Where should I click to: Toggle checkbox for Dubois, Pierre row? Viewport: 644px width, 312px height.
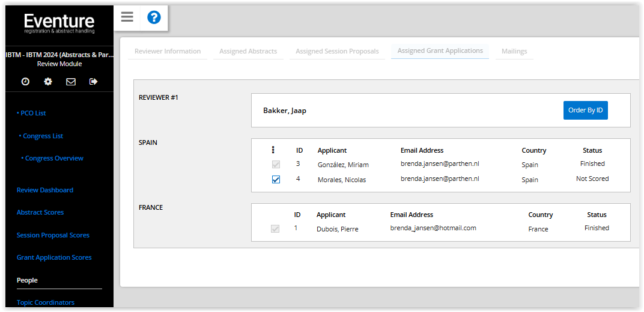click(275, 228)
